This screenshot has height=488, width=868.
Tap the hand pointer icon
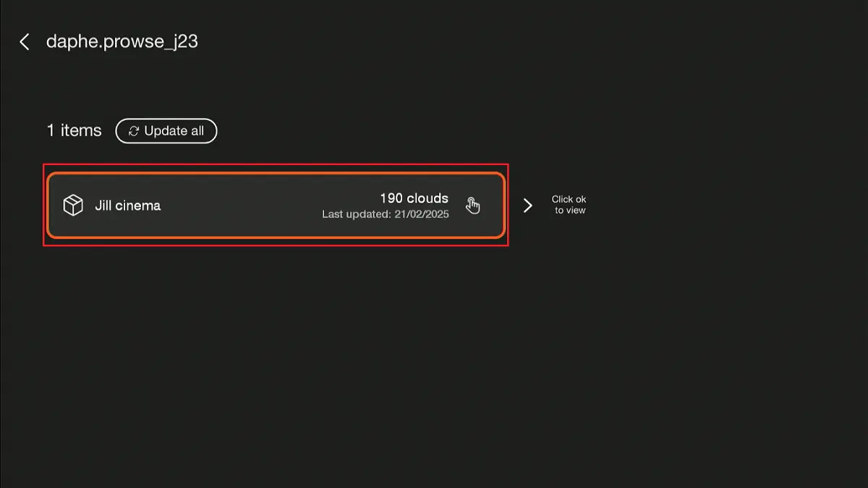pos(472,206)
